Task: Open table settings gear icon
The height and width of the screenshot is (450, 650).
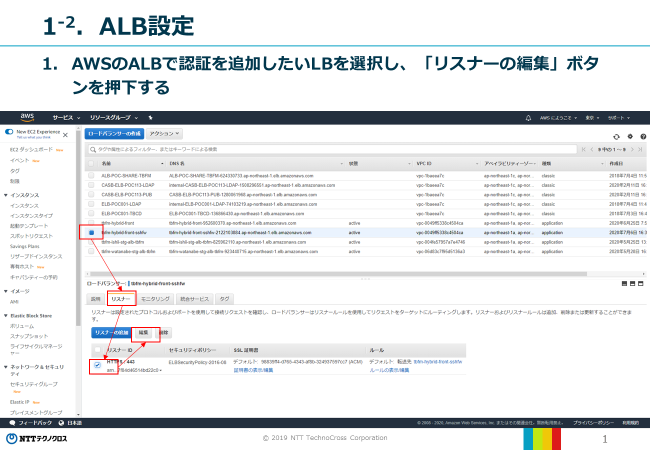Action: point(630,136)
